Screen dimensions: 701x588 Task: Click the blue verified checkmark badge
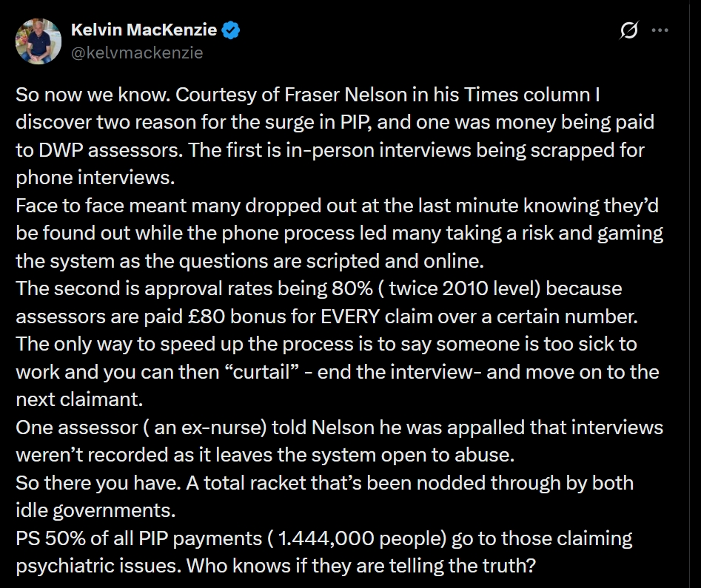click(x=232, y=30)
